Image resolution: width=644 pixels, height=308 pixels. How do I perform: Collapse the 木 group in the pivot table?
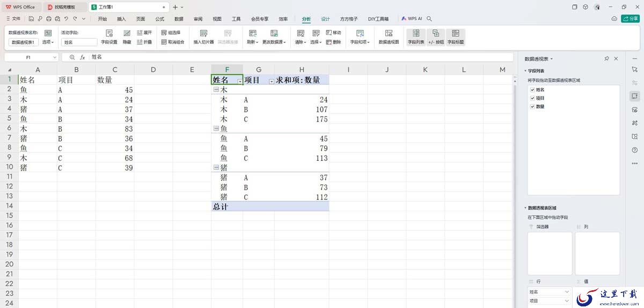(216, 90)
